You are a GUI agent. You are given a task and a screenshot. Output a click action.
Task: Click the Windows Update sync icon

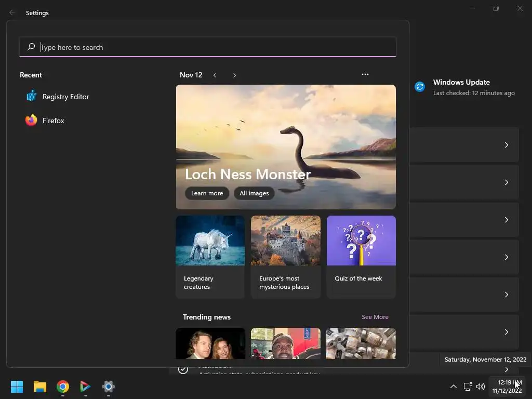420,87
